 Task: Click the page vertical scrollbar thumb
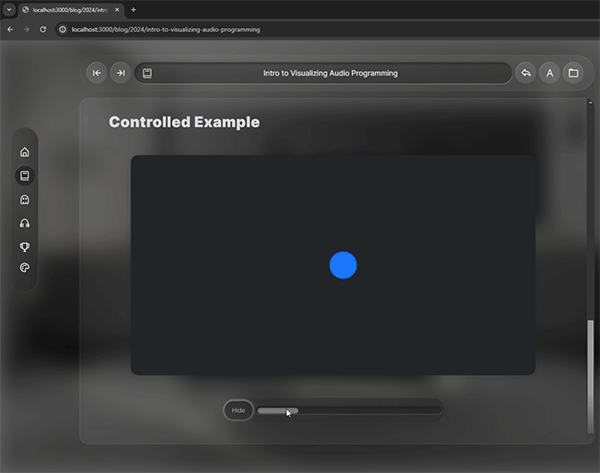590,377
